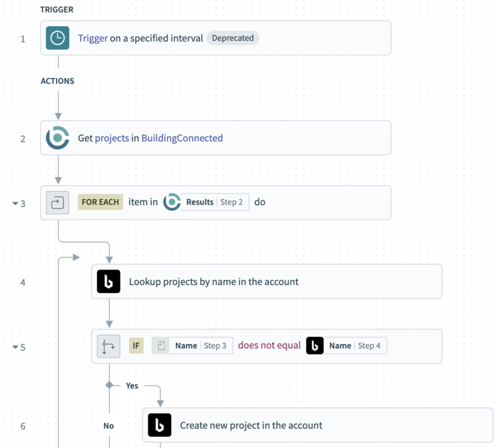This screenshot has height=448, width=499.
Task: Select the Yes branch diamond connector
Action: 109,385
